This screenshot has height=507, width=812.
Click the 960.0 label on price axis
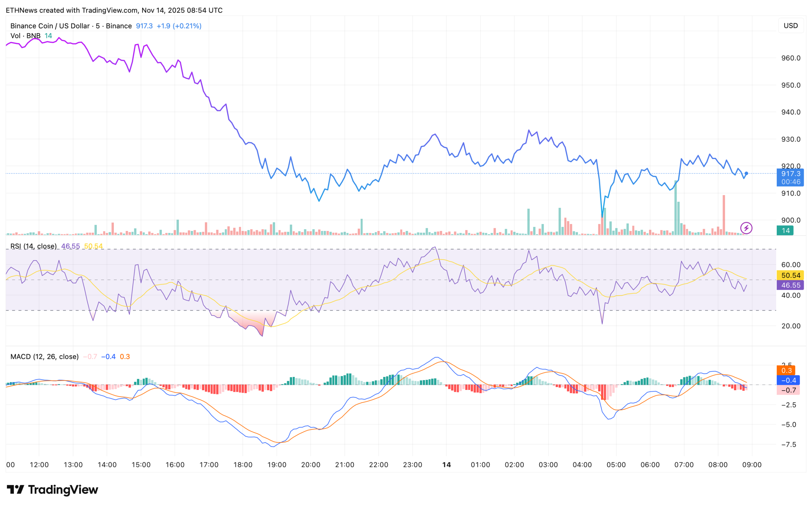(x=790, y=58)
